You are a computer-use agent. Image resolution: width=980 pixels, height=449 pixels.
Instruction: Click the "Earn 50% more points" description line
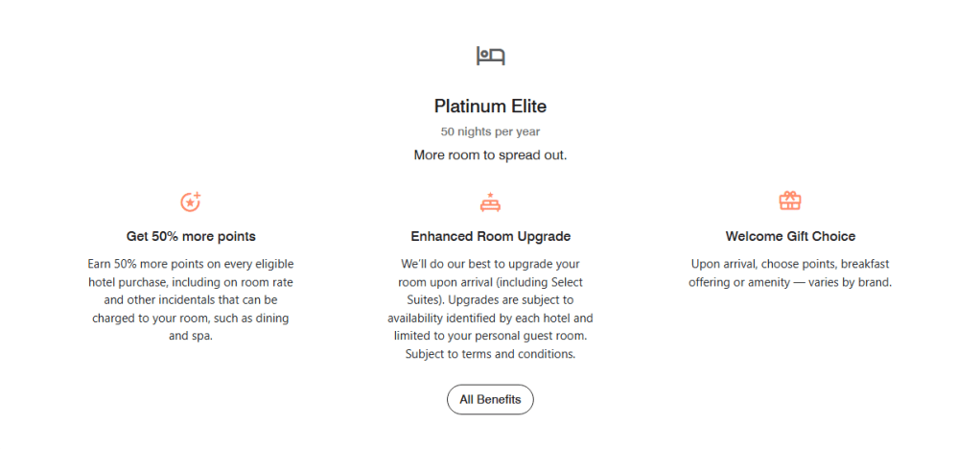[x=191, y=264]
